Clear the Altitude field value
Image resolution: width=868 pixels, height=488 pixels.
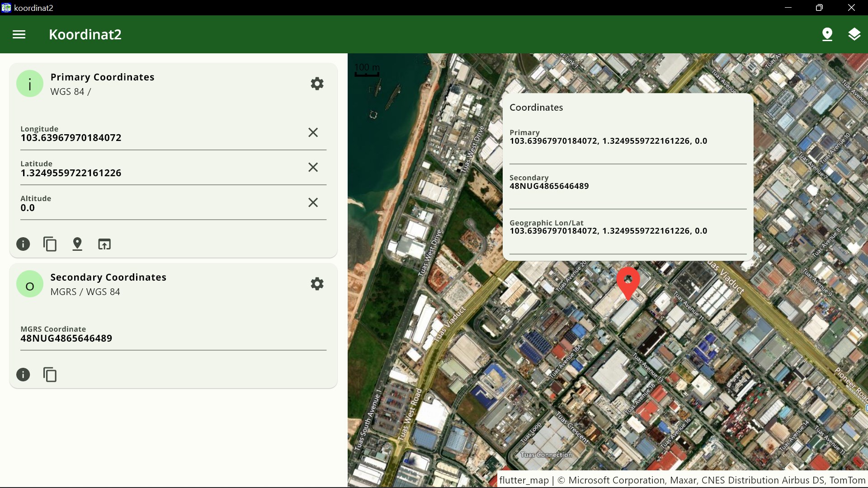(313, 202)
